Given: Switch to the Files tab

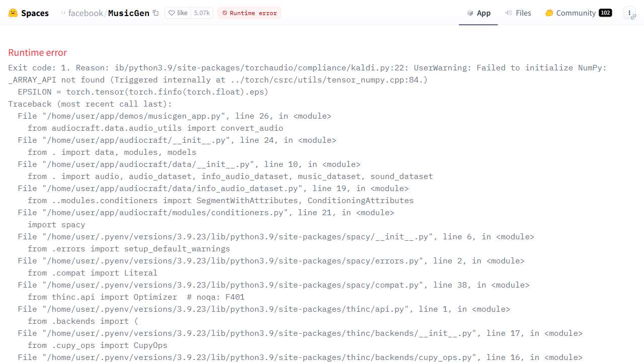Looking at the screenshot, I should [523, 13].
